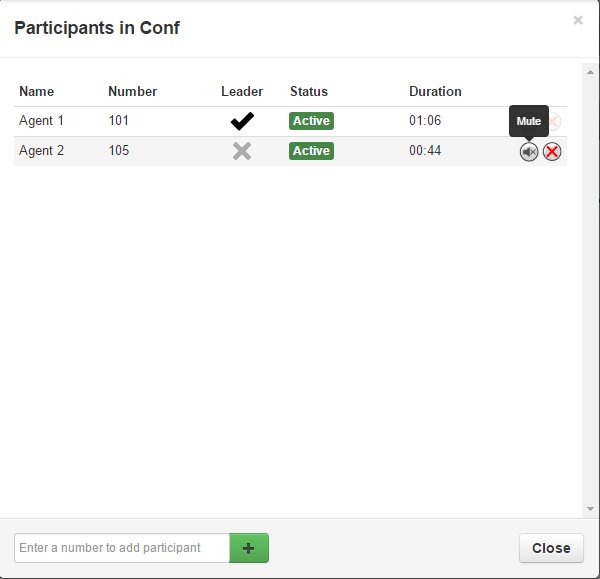This screenshot has width=600, height=579.
Task: Click the Active status badge for Agent 2
Action: tap(311, 151)
